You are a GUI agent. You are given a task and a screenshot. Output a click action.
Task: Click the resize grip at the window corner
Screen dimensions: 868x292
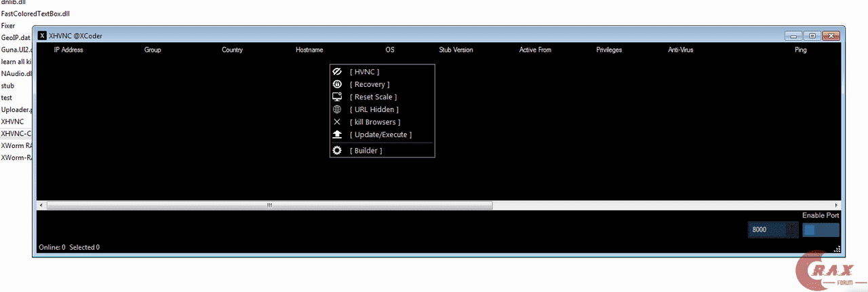pyautogui.click(x=837, y=249)
